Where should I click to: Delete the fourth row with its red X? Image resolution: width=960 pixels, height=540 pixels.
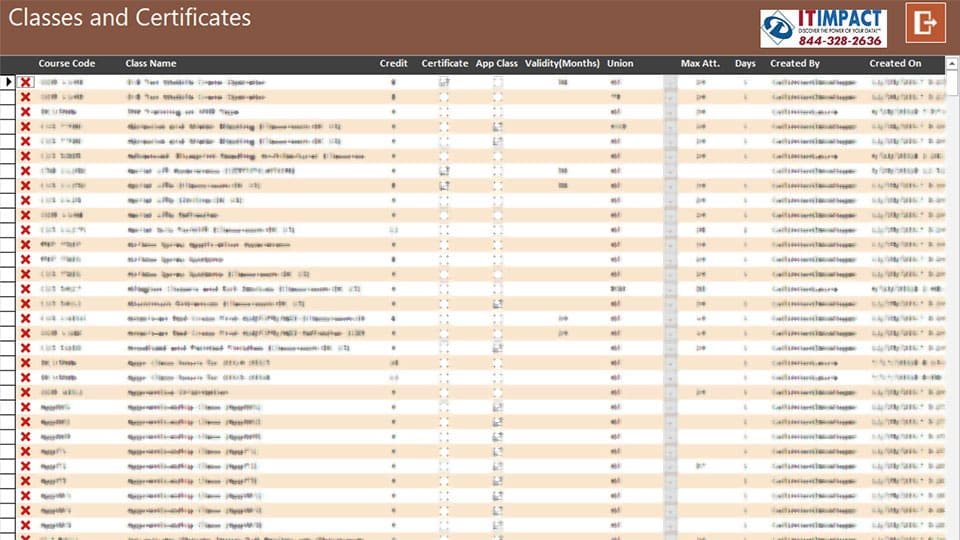tap(25, 126)
